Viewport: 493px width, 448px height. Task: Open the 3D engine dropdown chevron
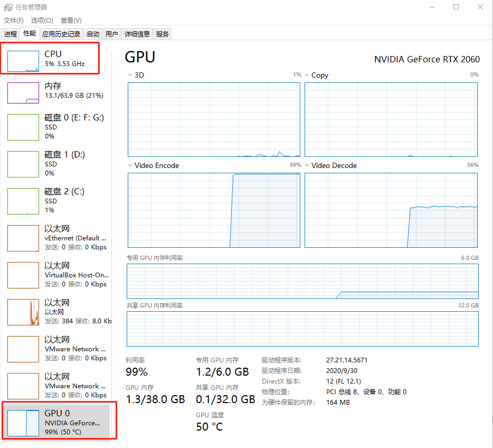130,75
